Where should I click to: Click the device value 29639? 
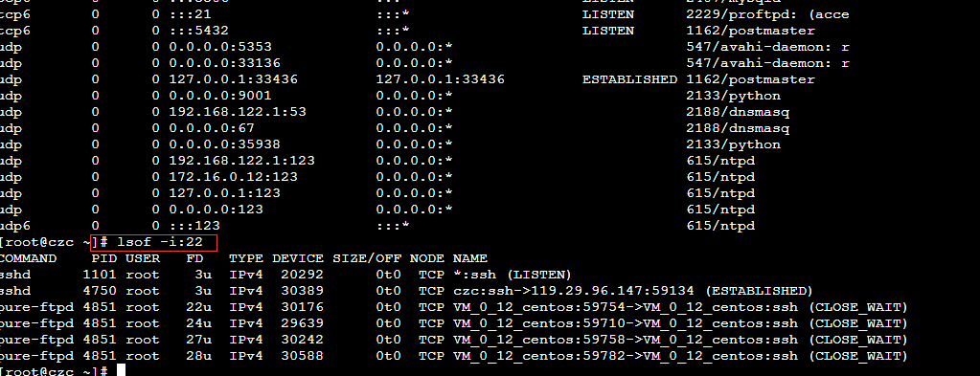(302, 323)
